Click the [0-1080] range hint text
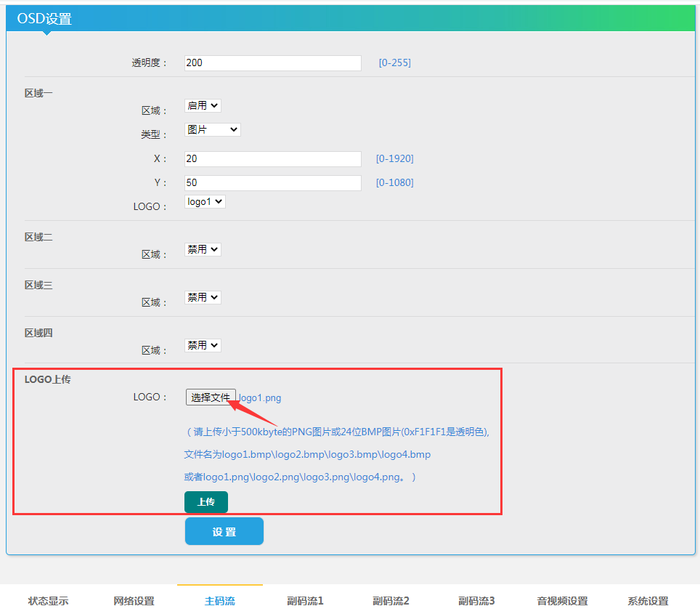Screen dimensions: 700x614 [394, 183]
